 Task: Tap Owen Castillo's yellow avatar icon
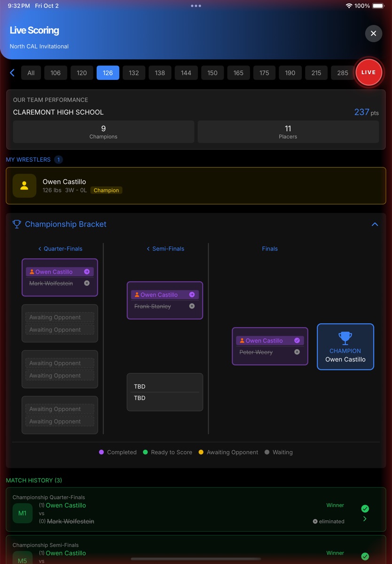click(x=24, y=186)
